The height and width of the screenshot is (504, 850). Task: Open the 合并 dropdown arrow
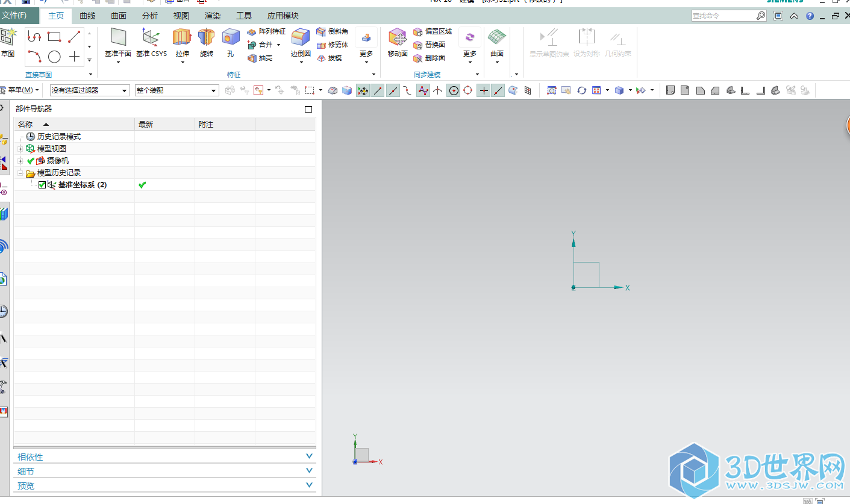click(x=279, y=45)
